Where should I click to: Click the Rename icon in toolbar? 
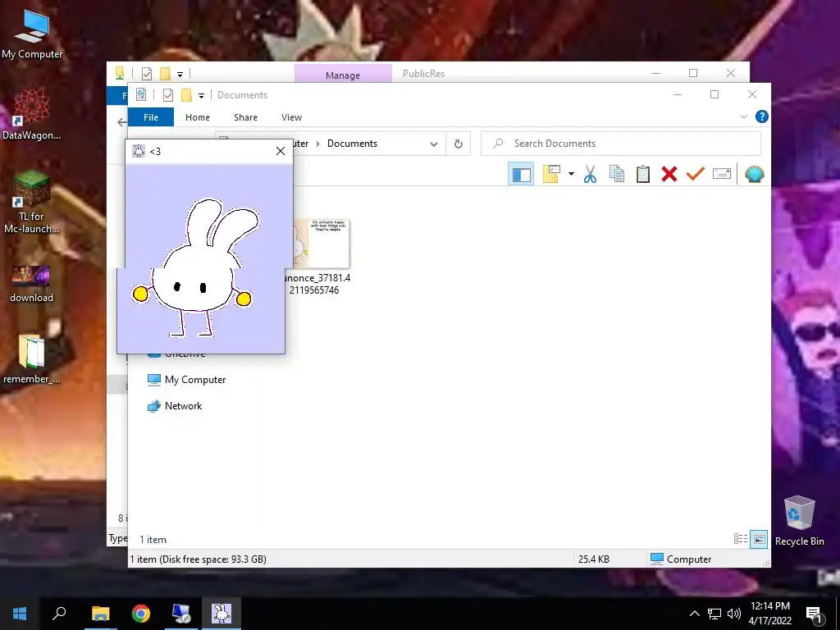(722, 174)
